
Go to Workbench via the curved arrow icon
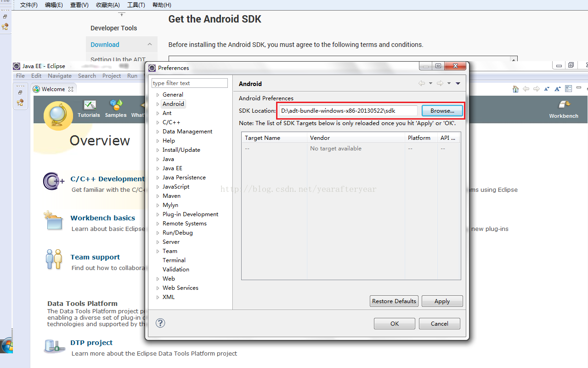[x=564, y=105]
